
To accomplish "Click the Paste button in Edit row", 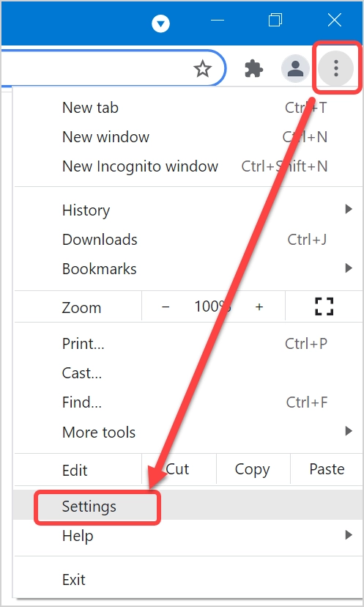I will pos(327,469).
